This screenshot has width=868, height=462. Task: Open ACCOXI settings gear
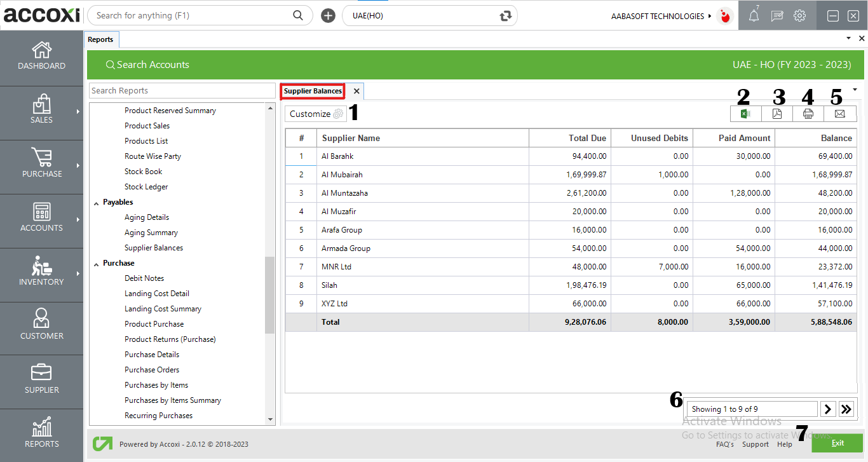click(x=799, y=15)
